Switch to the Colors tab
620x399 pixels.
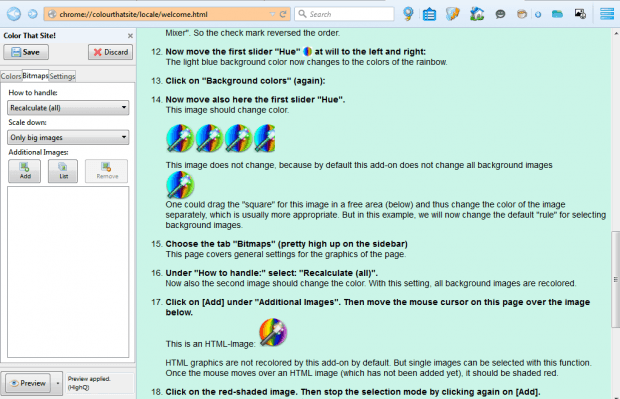point(11,76)
